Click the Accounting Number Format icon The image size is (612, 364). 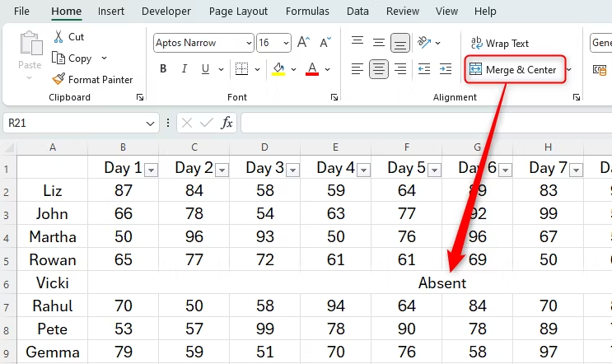(600, 70)
